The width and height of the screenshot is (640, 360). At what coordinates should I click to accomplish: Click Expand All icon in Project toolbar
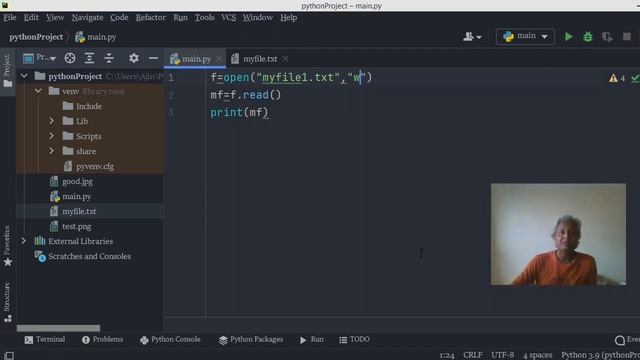[x=89, y=58]
